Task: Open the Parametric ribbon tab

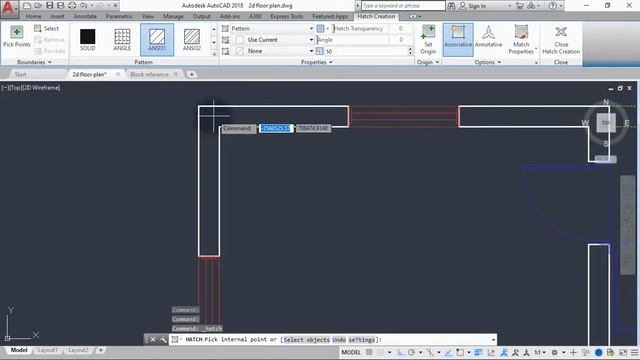Action: pyautogui.click(x=119, y=16)
